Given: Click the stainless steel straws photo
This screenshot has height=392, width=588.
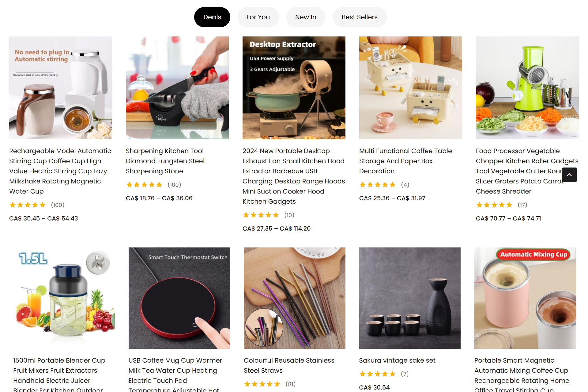Looking at the screenshot, I should [294, 298].
